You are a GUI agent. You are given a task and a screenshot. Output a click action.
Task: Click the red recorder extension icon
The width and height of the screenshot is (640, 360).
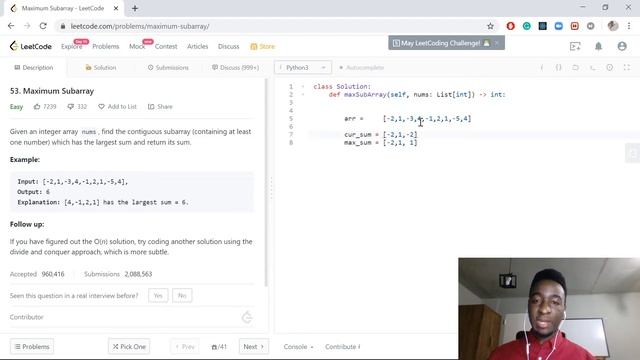(x=575, y=26)
